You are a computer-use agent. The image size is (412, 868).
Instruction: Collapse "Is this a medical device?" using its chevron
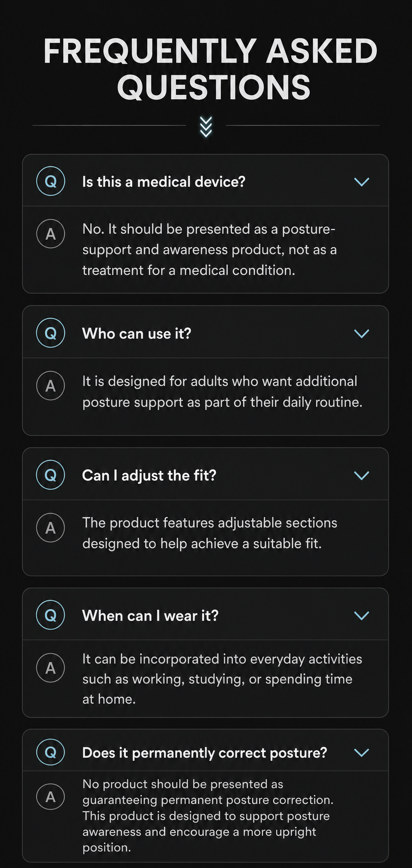362,182
